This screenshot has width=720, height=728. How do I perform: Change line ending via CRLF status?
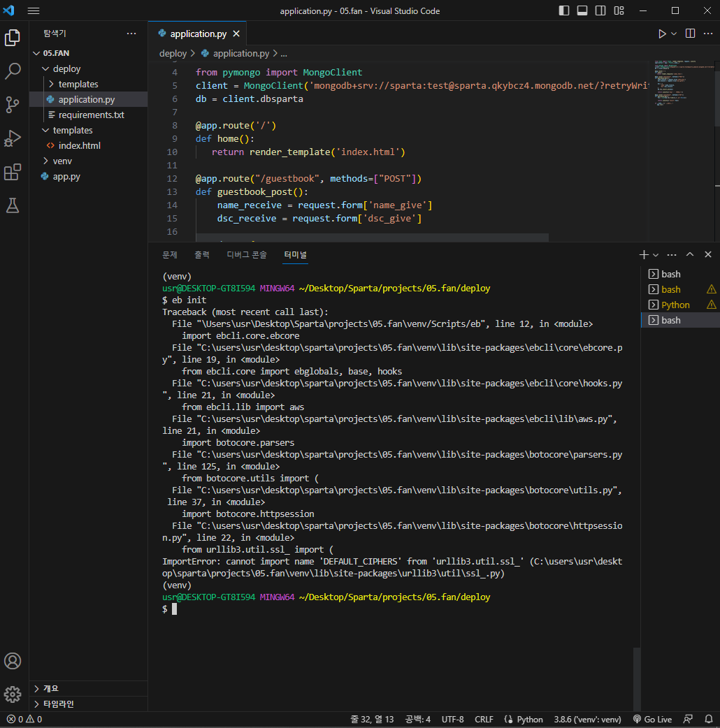[x=484, y=719]
